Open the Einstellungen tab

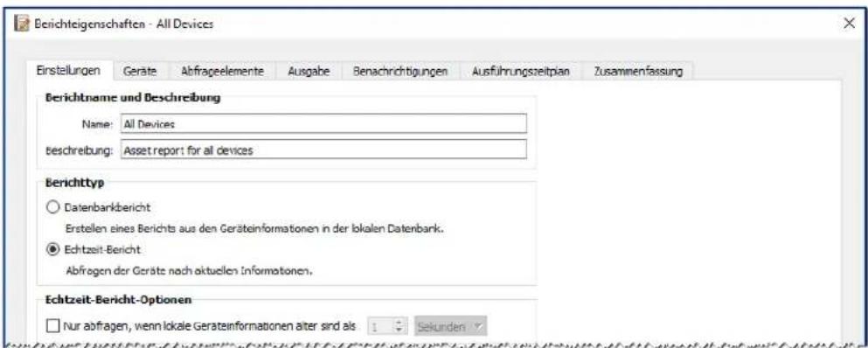(69, 71)
